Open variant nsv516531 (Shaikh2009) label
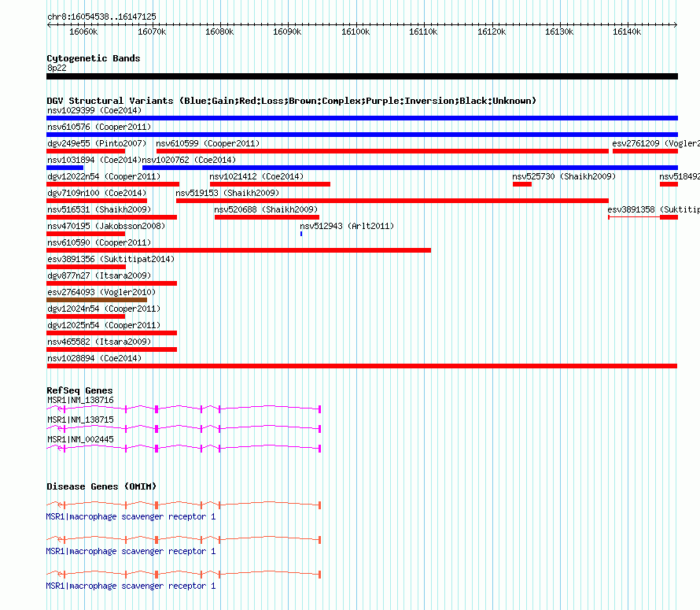700x610 pixels. click(99, 209)
